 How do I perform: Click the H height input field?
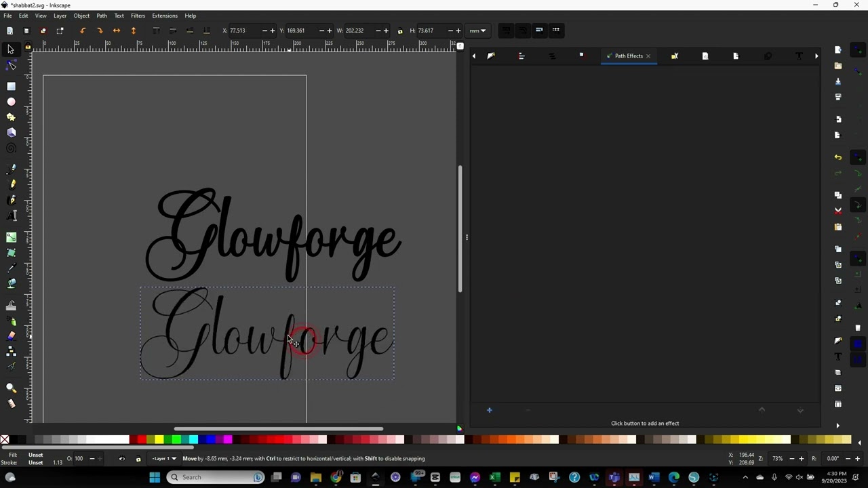[431, 30]
